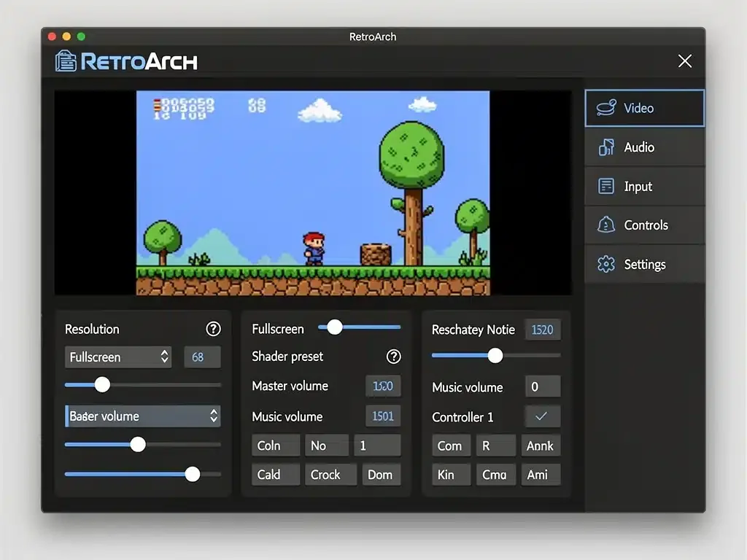The width and height of the screenshot is (747, 560).
Task: Click the Com button
Action: [x=451, y=446]
